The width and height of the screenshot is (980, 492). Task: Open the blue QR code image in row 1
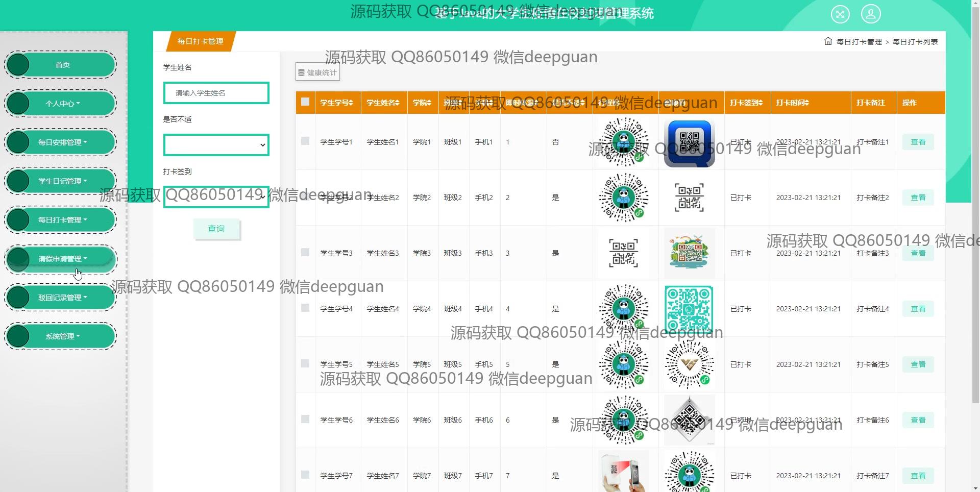[689, 142]
